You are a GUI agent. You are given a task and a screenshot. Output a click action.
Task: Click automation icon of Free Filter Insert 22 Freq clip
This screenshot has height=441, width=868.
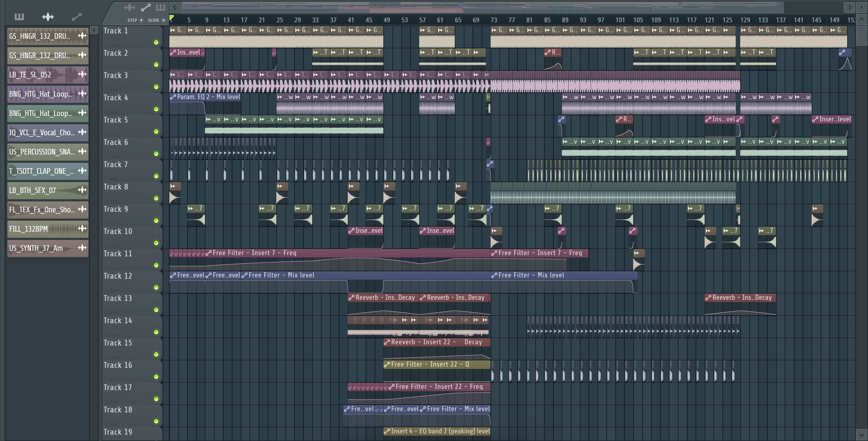391,387
